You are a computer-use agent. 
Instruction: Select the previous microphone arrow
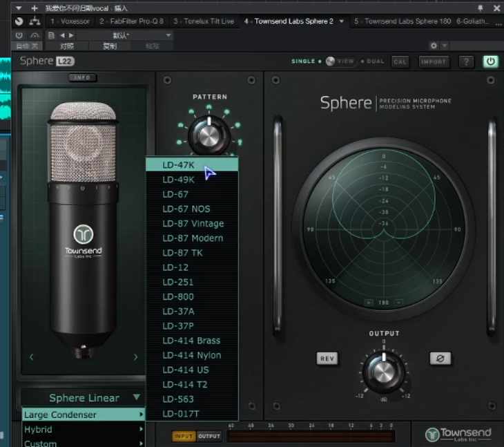click(32, 357)
